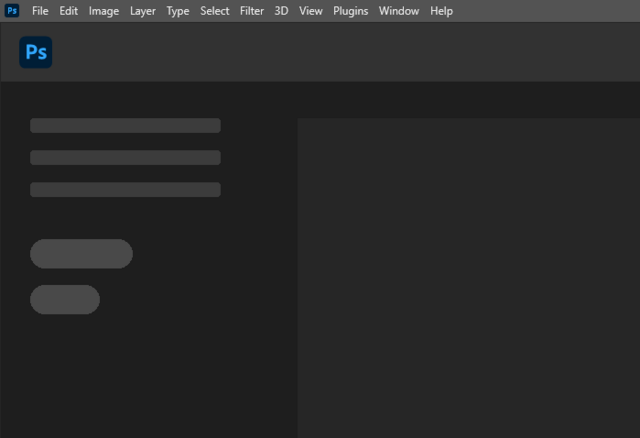The width and height of the screenshot is (640, 438).
Task: Open the Layer menu
Action: coord(143,11)
